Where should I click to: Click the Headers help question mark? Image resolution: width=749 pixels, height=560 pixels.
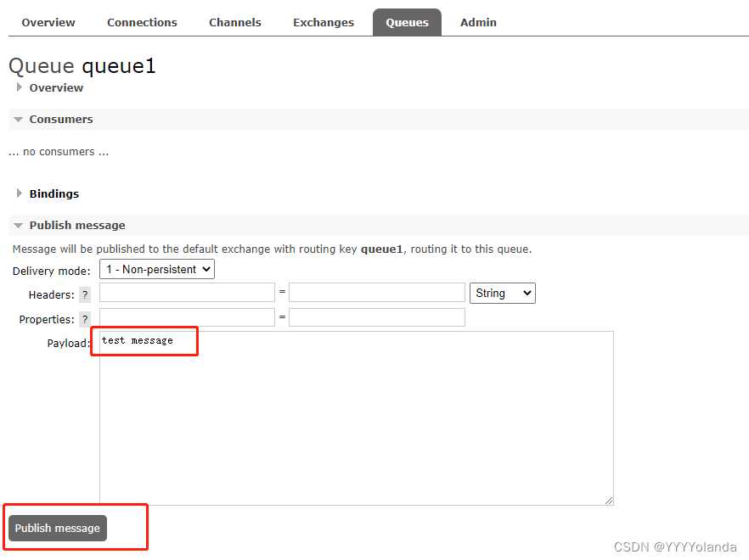[85, 295]
